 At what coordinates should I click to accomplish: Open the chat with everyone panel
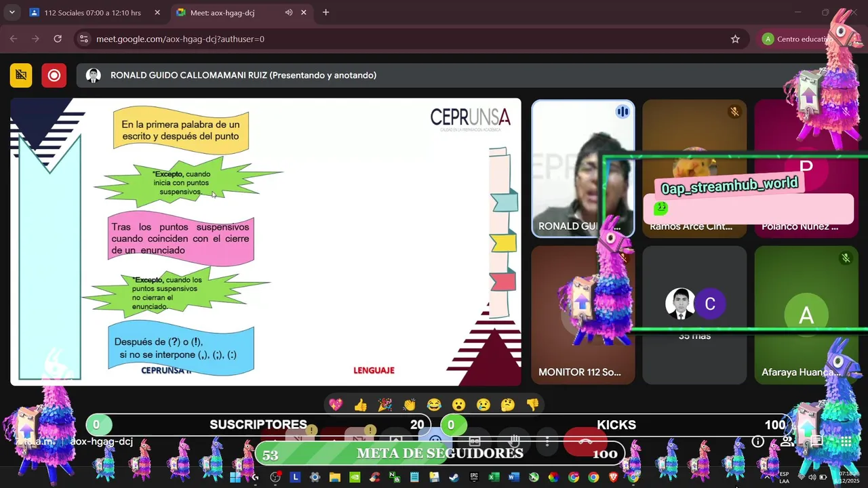click(816, 441)
